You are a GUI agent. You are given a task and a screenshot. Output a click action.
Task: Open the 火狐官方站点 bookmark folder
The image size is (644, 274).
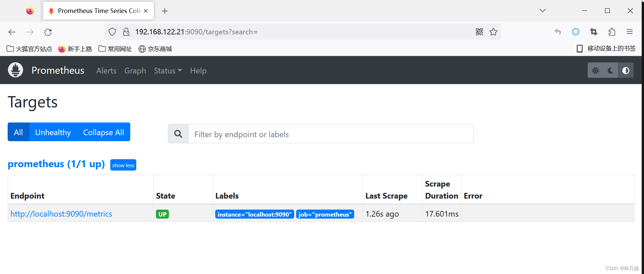pyautogui.click(x=29, y=49)
